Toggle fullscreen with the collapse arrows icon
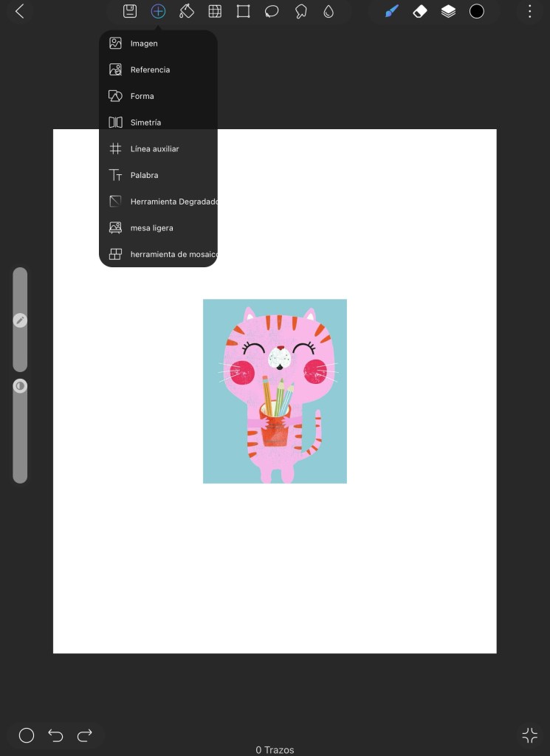This screenshot has height=756, width=550. click(x=529, y=735)
